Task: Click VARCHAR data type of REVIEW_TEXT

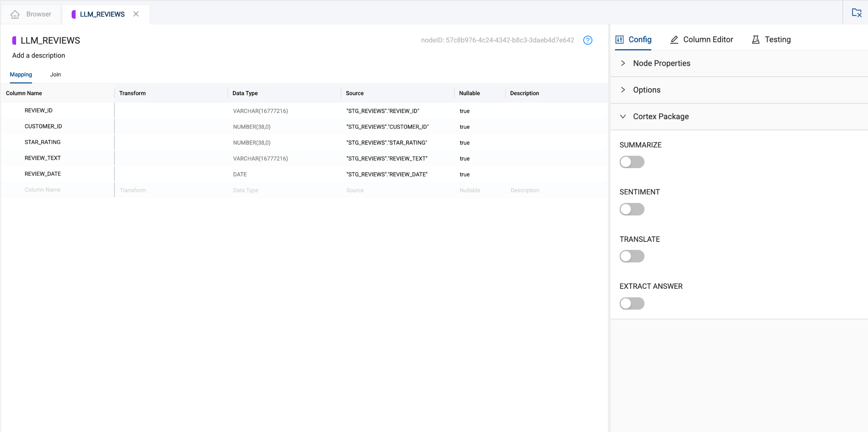Action: (x=260, y=159)
